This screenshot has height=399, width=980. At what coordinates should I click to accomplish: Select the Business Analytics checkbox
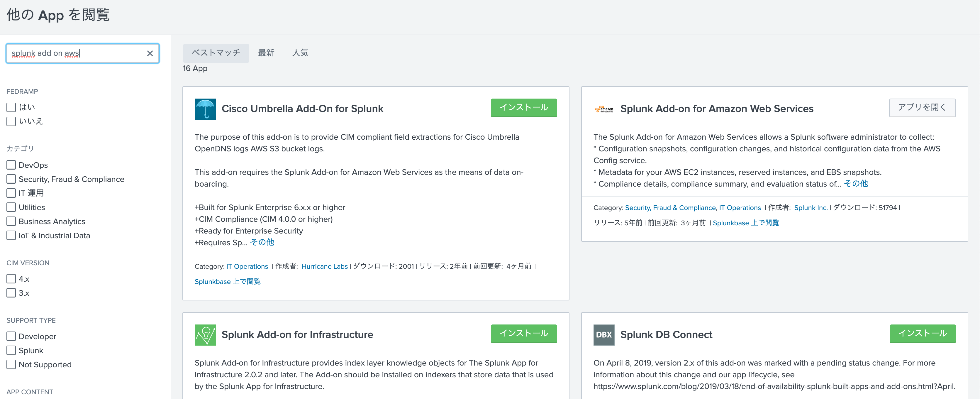coord(11,221)
